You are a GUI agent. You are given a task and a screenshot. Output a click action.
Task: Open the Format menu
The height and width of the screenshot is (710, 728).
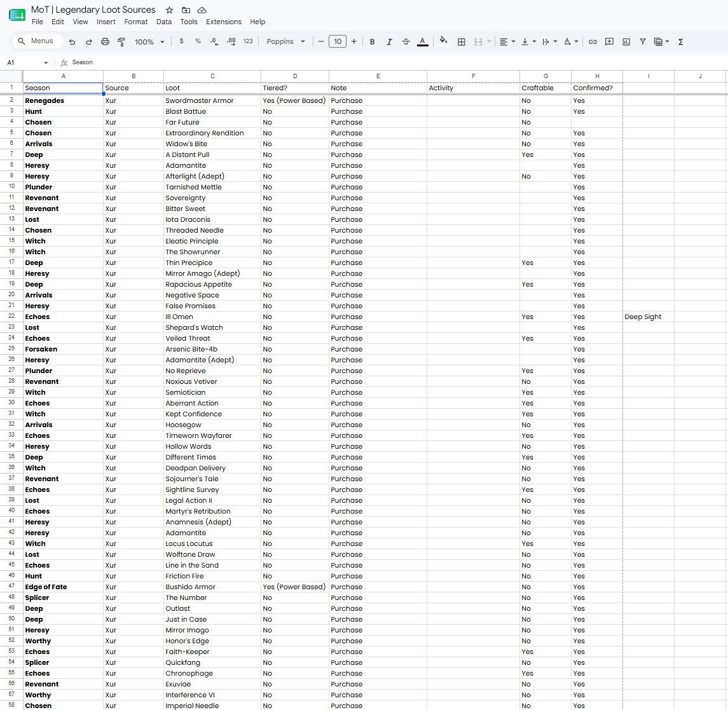pos(135,22)
